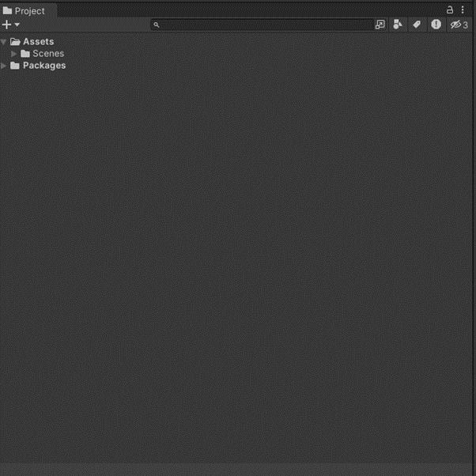This screenshot has height=476, width=476.
Task: Open the plus Create asset dropdown
Action: coord(10,25)
